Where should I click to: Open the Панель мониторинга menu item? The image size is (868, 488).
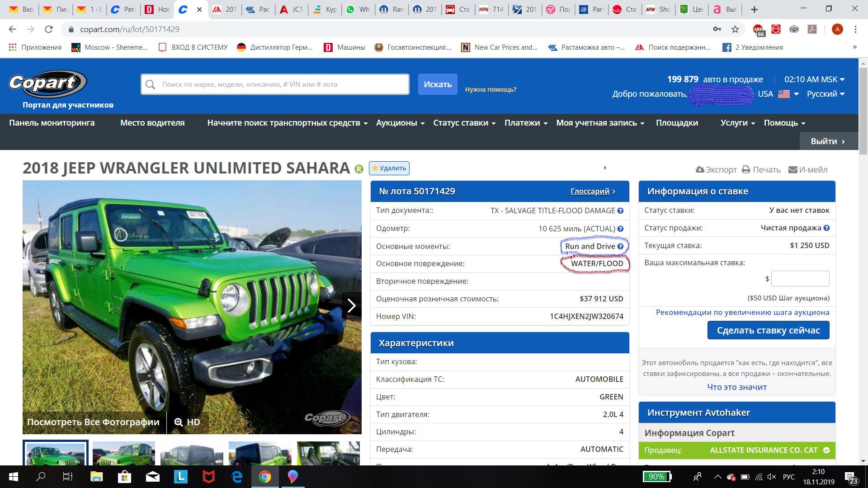[52, 123]
